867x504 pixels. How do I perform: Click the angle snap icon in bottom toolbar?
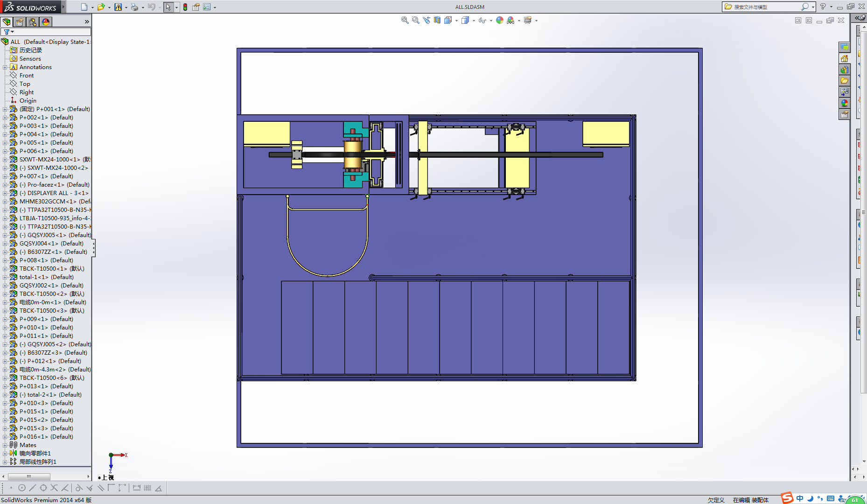tap(159, 488)
